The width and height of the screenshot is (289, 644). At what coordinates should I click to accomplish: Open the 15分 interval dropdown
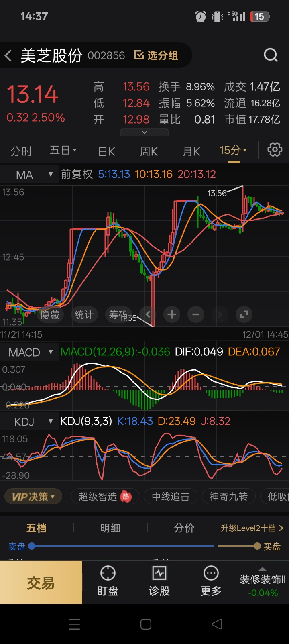pos(233,151)
